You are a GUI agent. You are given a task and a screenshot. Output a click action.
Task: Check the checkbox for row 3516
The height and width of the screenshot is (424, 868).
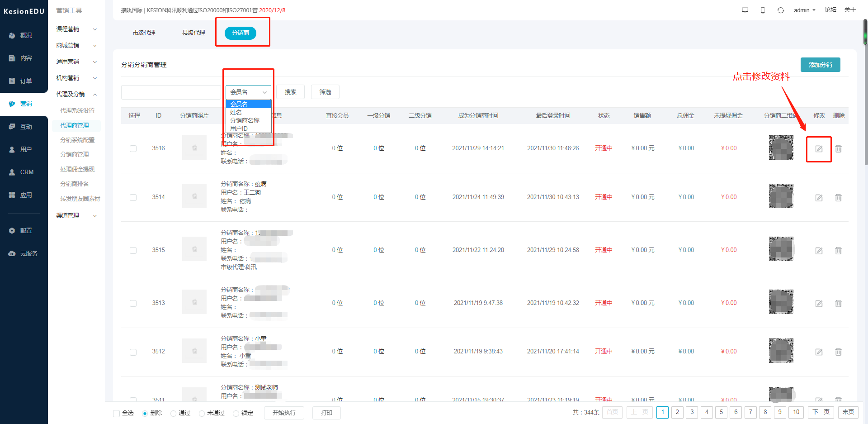[x=133, y=148]
